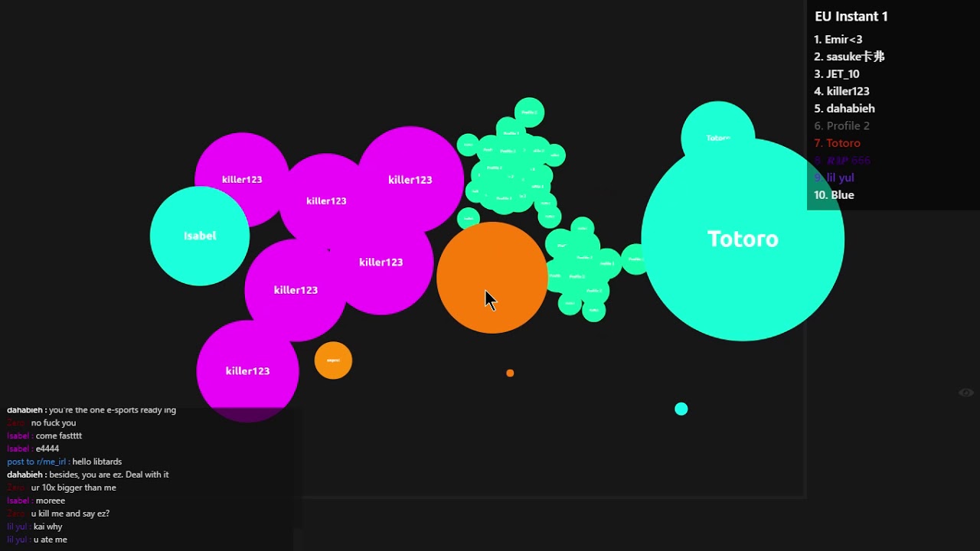Select leaderboard entry '4. killer123'
Image resolution: width=980 pixels, height=551 pixels.
(x=842, y=91)
